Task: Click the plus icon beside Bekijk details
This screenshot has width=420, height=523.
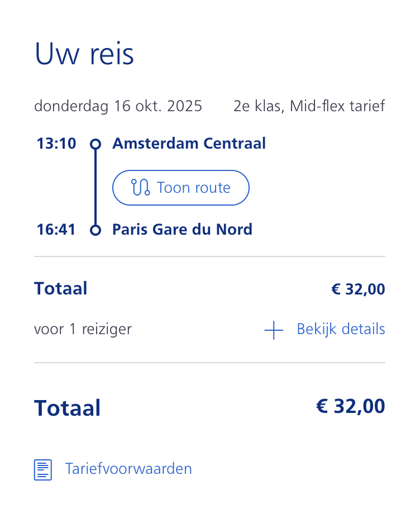Action: coord(273,330)
